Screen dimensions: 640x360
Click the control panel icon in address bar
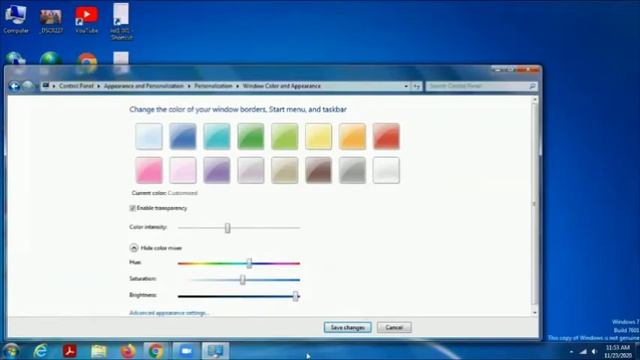(x=46, y=86)
